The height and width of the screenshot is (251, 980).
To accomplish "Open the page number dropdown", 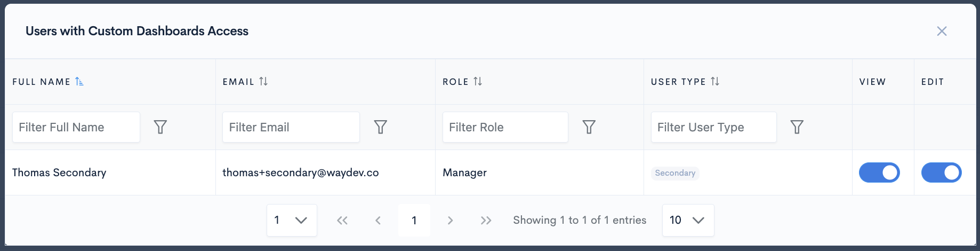I will (292, 220).
